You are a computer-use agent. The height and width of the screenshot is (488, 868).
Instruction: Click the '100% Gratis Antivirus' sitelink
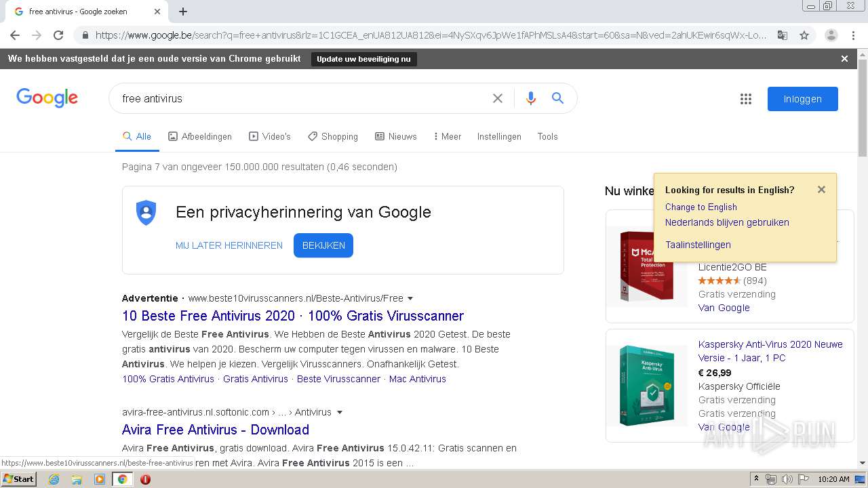pos(168,379)
